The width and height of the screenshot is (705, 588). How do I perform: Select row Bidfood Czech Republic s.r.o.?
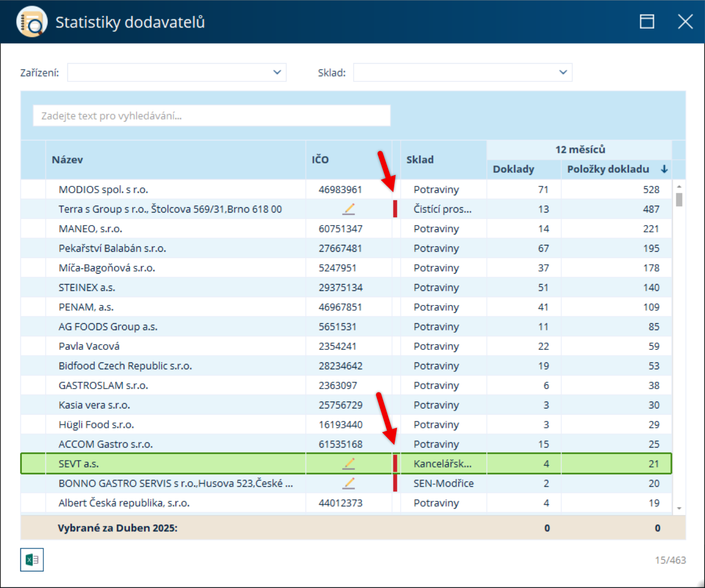pos(346,366)
